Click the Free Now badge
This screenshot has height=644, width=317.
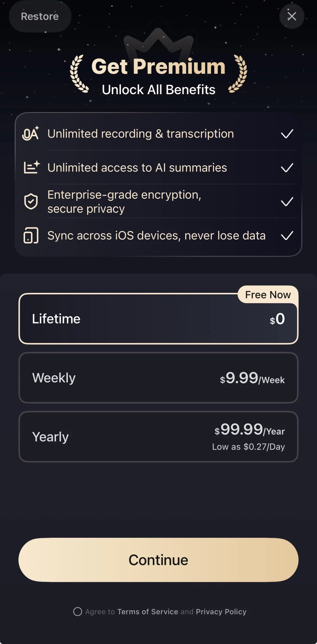pos(268,295)
